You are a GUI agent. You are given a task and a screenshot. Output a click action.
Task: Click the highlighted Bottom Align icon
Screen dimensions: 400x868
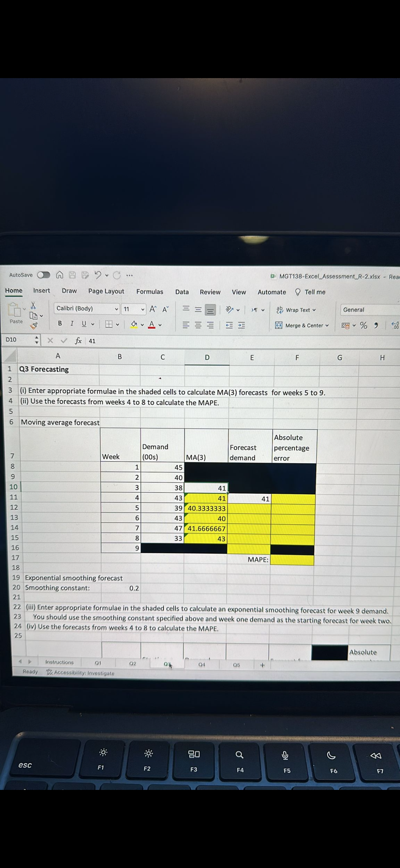pyautogui.click(x=210, y=310)
